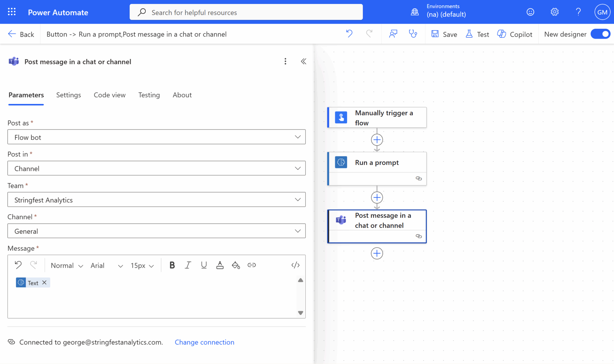Switch to the Code view tab
614x364 pixels.
click(x=109, y=95)
